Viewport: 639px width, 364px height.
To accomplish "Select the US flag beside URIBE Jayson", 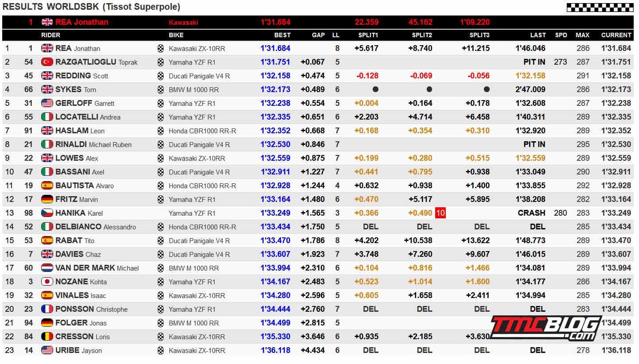I will (x=47, y=350).
